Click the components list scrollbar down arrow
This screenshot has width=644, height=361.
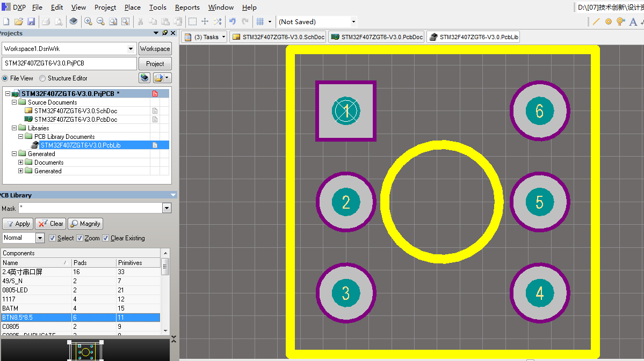165,330
